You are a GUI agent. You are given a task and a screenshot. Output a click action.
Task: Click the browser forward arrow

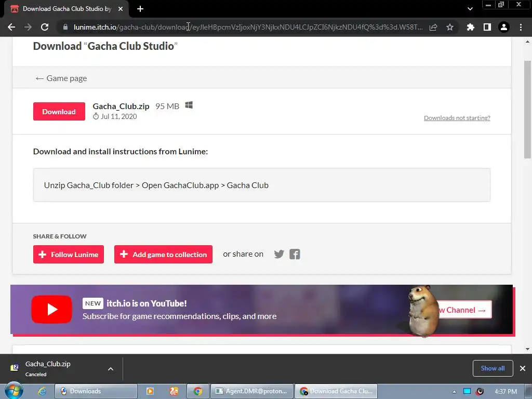(28, 27)
